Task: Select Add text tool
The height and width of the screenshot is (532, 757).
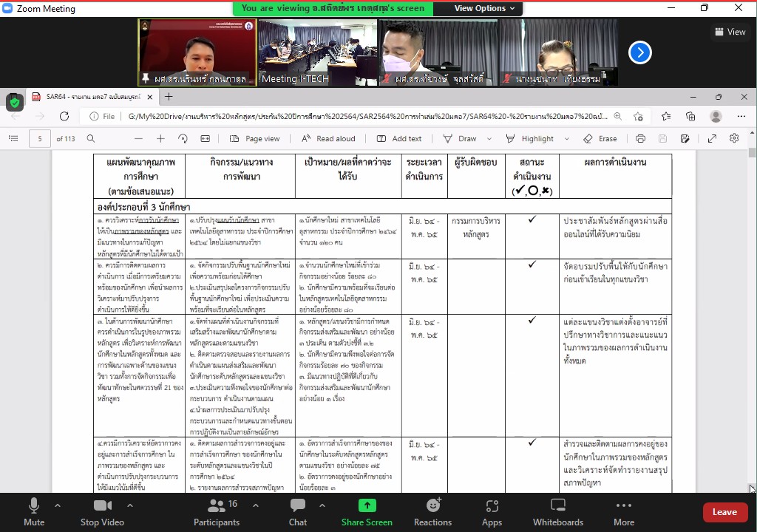Action: point(399,139)
